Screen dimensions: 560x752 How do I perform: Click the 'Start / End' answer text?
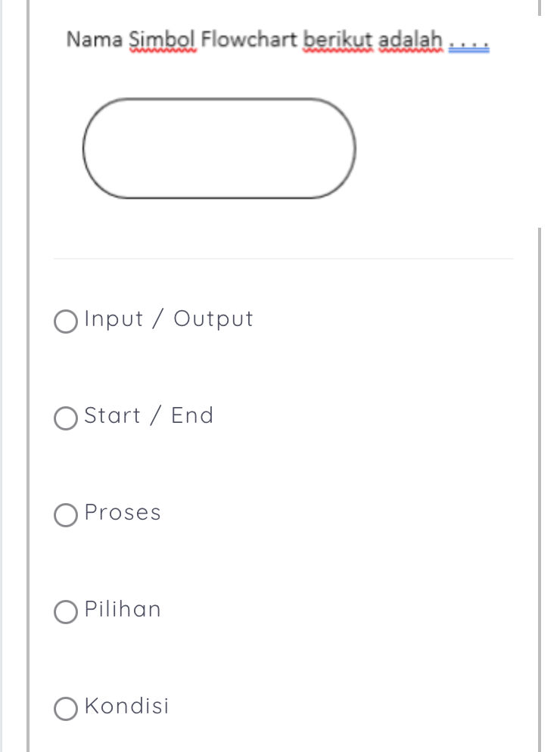[148, 416]
